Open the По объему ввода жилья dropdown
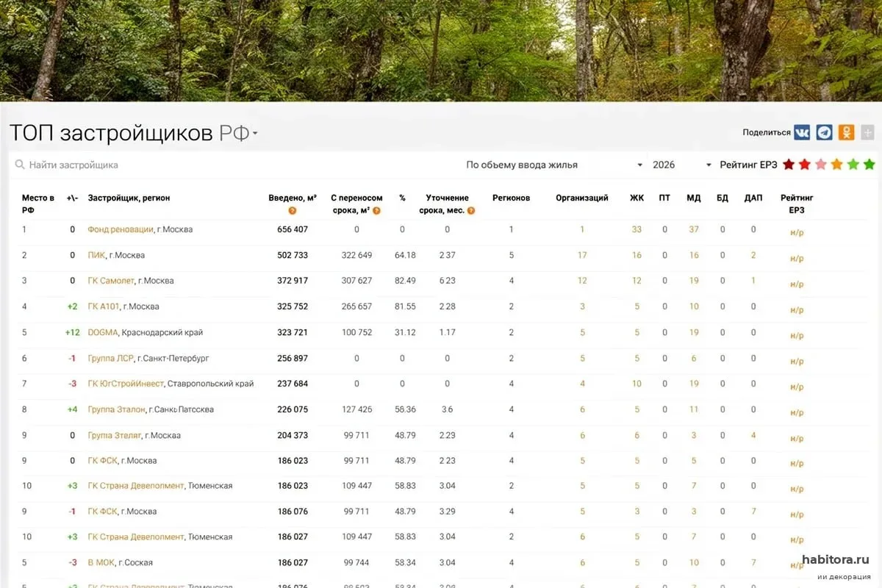 (554, 165)
